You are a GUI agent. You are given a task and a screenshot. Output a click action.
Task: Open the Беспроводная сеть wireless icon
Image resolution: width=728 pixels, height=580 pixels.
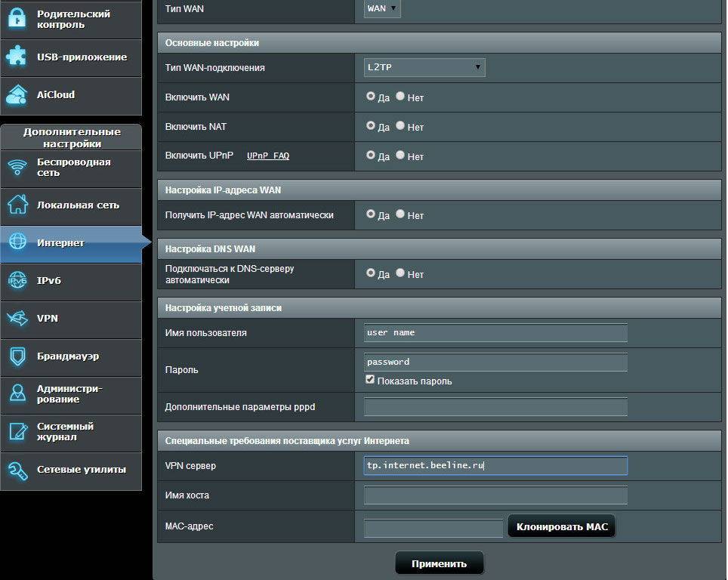click(17, 168)
